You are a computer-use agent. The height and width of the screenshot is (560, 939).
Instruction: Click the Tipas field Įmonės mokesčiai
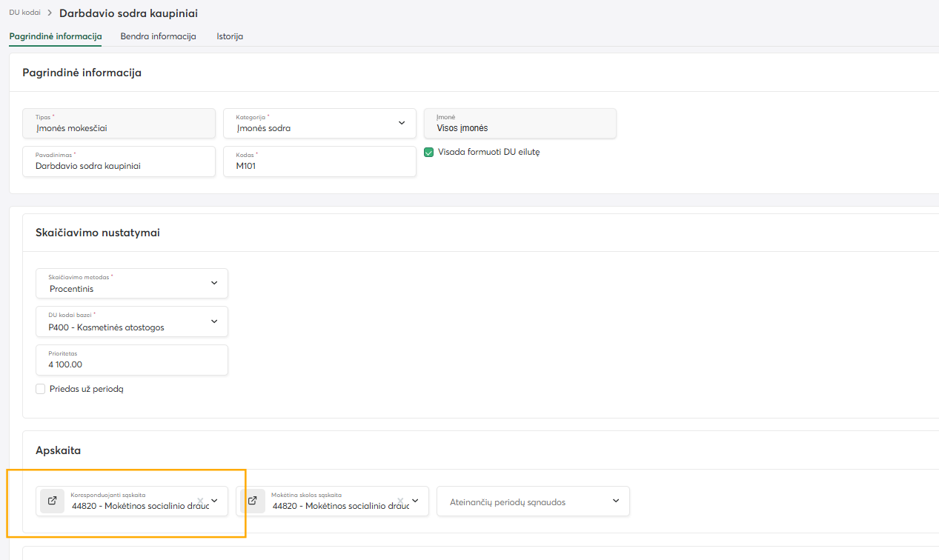(119, 123)
